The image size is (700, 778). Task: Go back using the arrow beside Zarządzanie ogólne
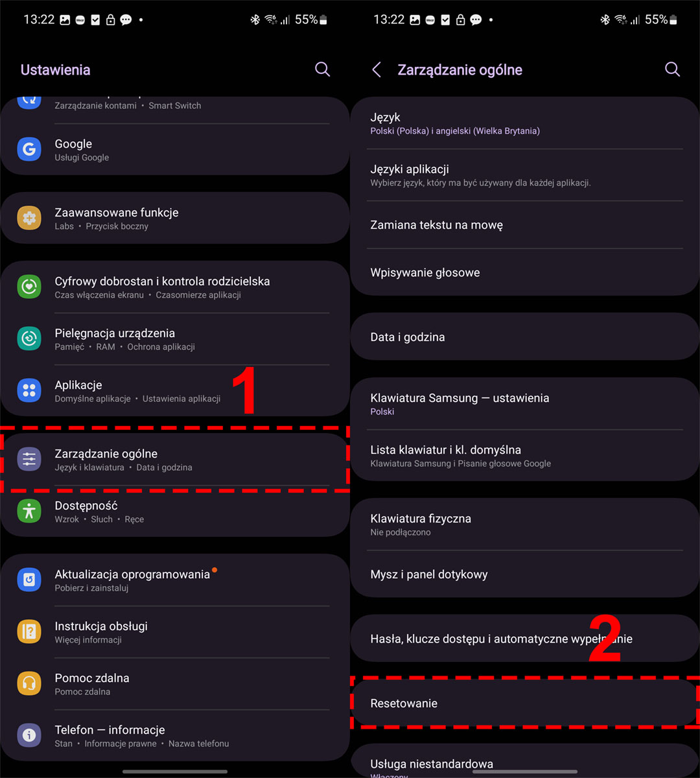377,70
